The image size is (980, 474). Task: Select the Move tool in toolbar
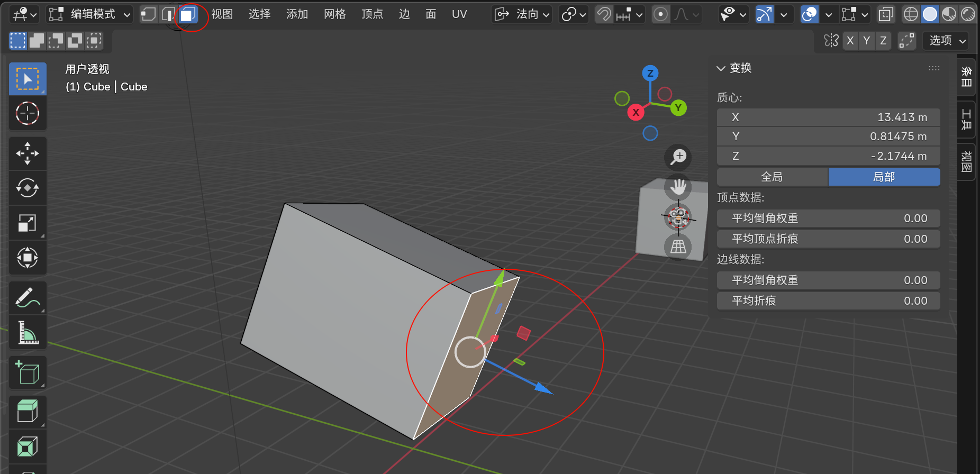point(28,153)
